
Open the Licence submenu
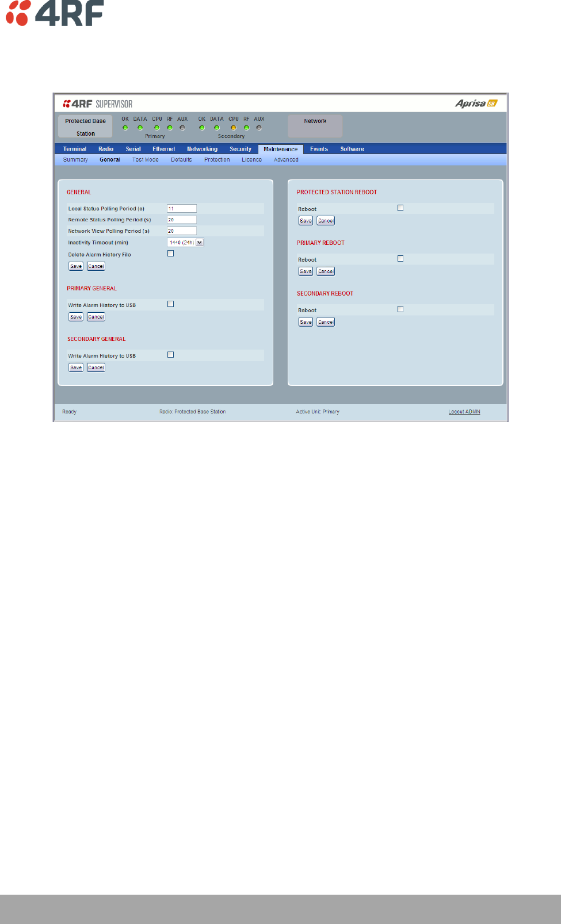(251, 160)
